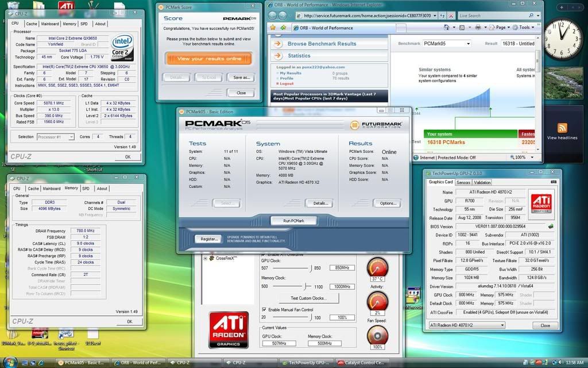Click the Live Search input box
588x368 pixels.
pos(492,16)
